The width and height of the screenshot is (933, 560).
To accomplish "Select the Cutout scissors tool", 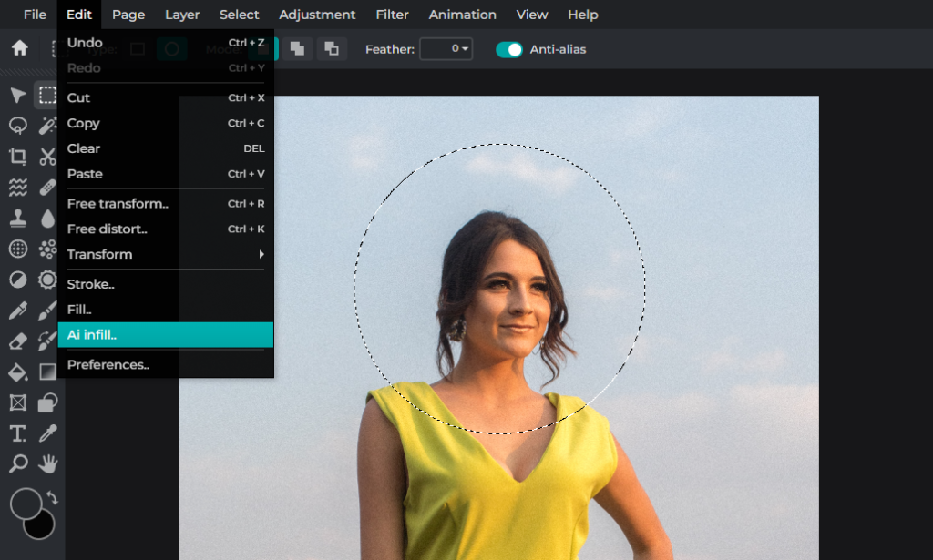I will (x=47, y=157).
